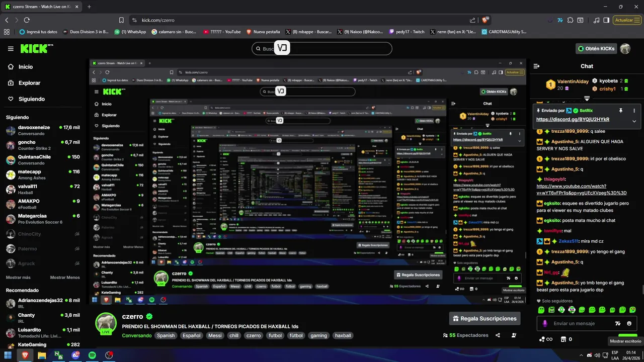The height and width of the screenshot is (362, 644).
Task: Open File Explorer from the taskbar
Action: pos(41,355)
